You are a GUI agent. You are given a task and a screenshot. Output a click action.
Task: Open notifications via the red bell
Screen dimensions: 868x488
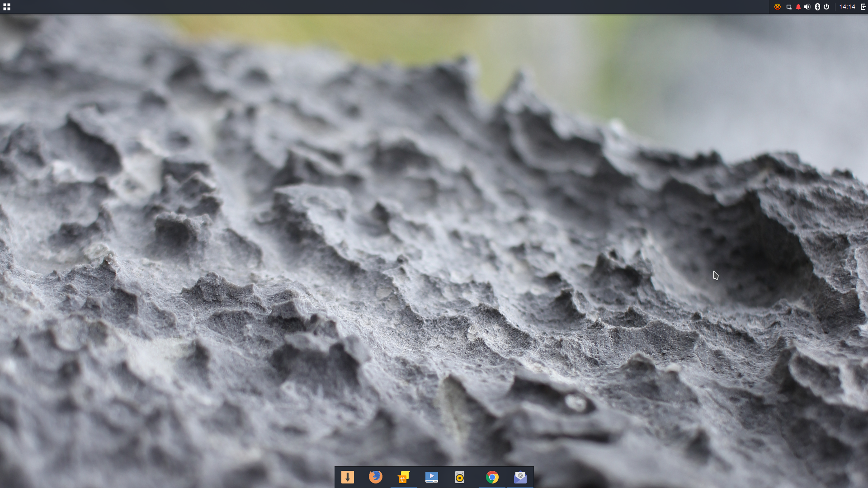[798, 7]
